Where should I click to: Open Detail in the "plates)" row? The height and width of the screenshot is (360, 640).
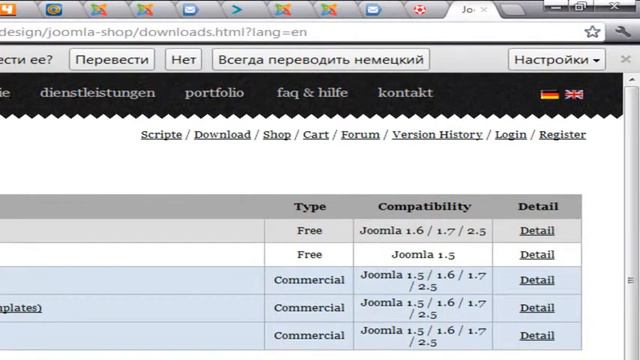(537, 308)
